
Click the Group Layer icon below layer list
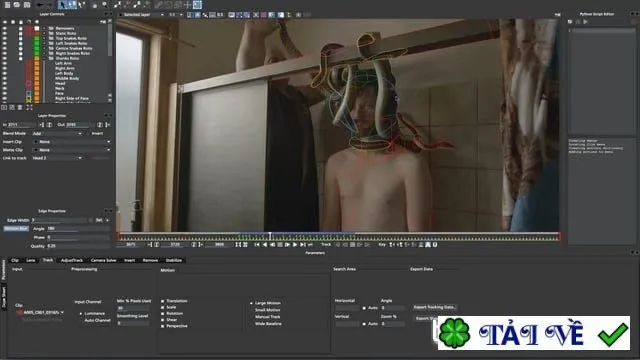click(x=4, y=107)
